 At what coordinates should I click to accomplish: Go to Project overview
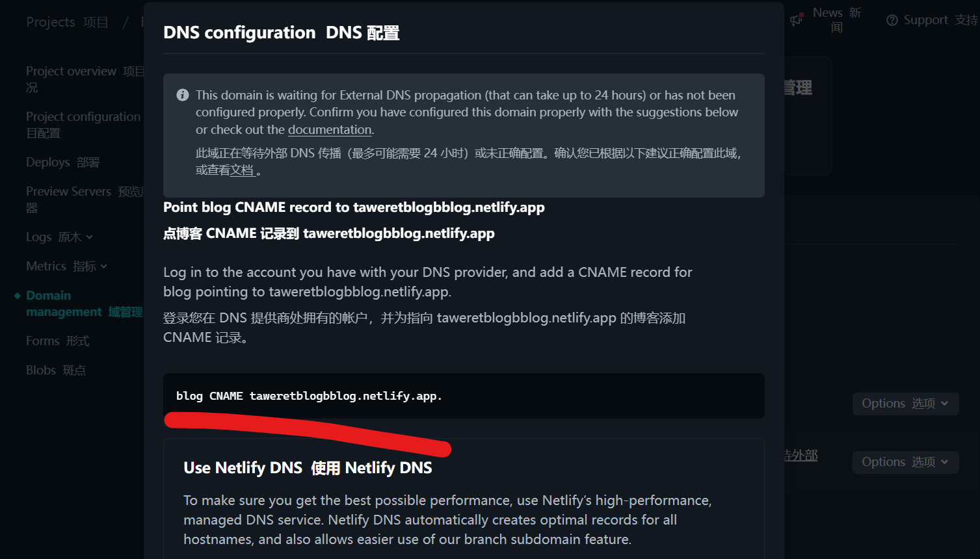click(85, 79)
